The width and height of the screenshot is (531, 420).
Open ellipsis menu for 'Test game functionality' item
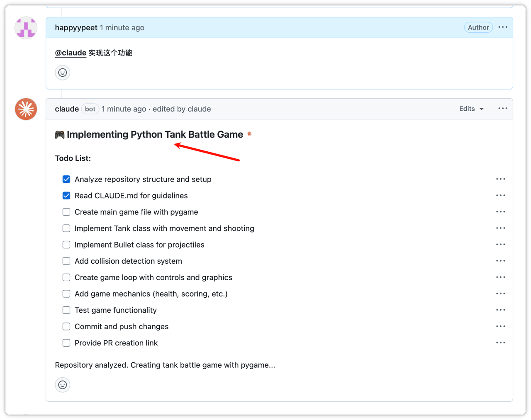tap(501, 310)
